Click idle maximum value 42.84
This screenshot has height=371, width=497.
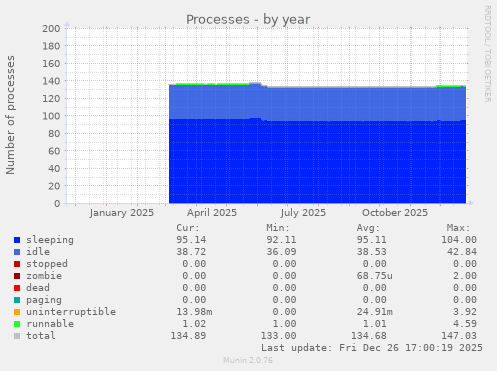click(462, 252)
